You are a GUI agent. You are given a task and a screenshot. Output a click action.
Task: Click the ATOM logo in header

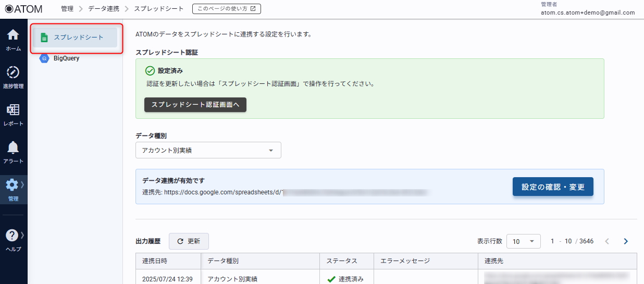coord(24,9)
